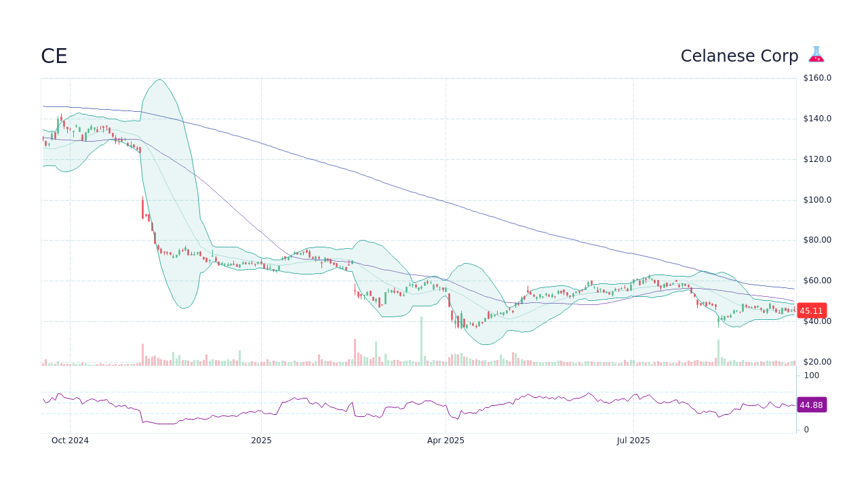
Task: Click the RSI chart area near its midline
Action: (x=407, y=405)
